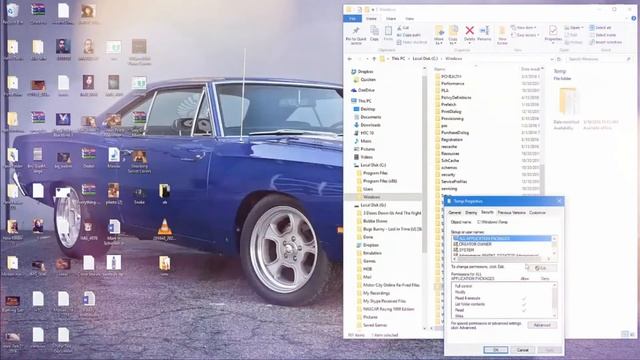Viewport: 640px width, 360px height.
Task: Click the Advanced button in Temp Properties
Action: [x=542, y=325]
